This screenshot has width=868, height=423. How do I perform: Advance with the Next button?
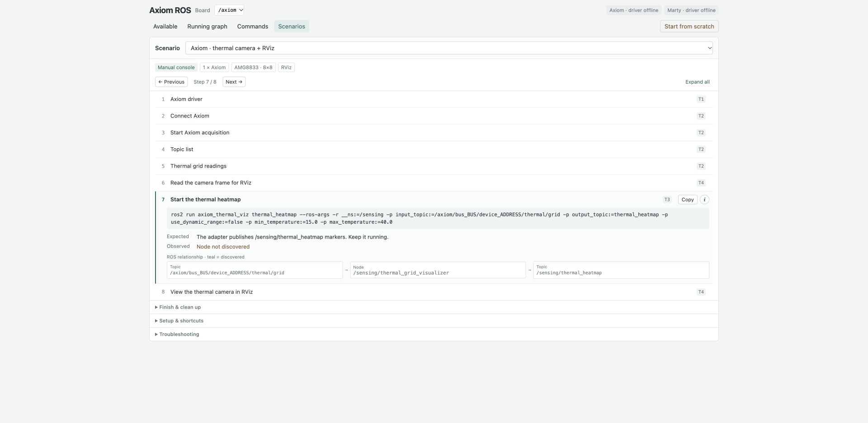pyautogui.click(x=234, y=82)
